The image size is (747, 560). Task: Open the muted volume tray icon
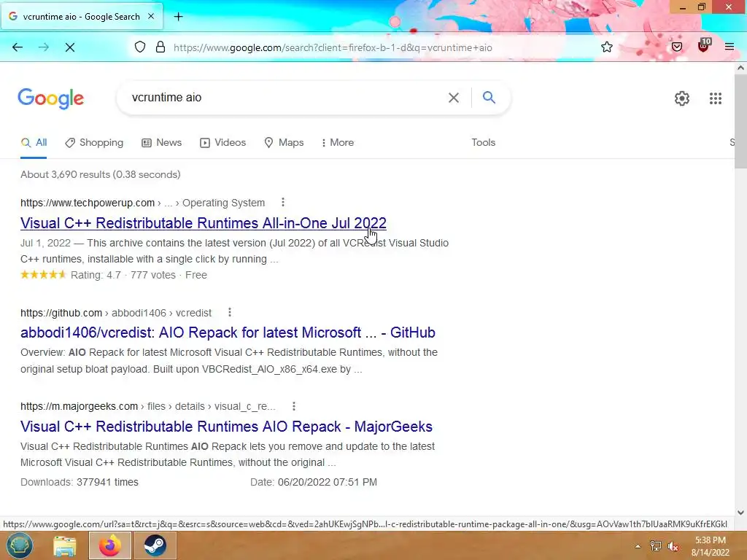[673, 546]
